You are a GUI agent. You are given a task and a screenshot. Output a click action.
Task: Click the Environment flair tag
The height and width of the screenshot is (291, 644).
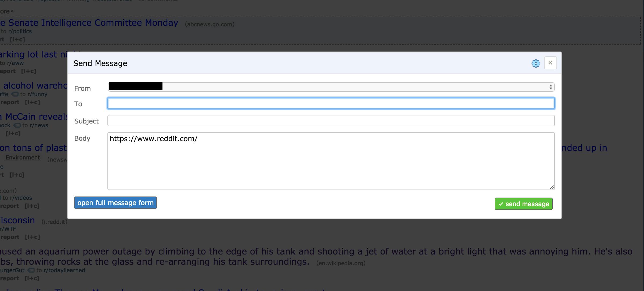(x=23, y=158)
